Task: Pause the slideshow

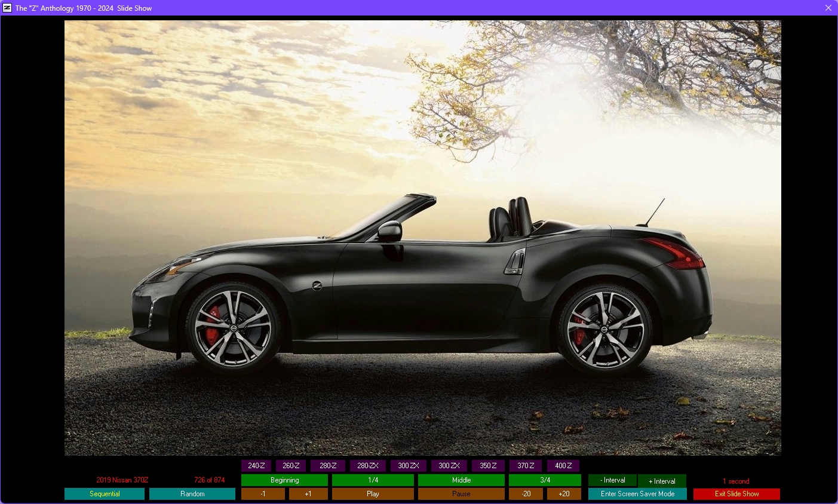Action: [461, 494]
